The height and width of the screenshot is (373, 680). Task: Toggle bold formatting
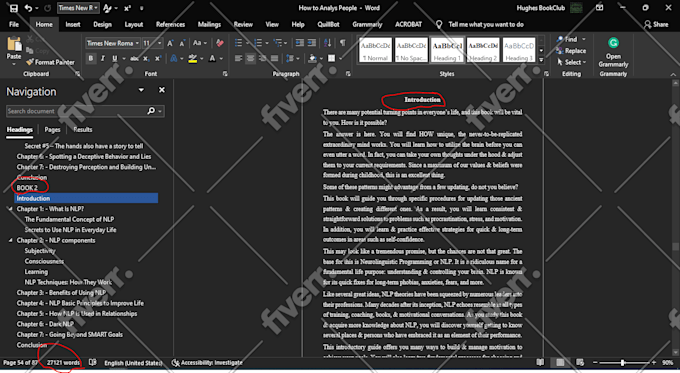click(x=91, y=58)
